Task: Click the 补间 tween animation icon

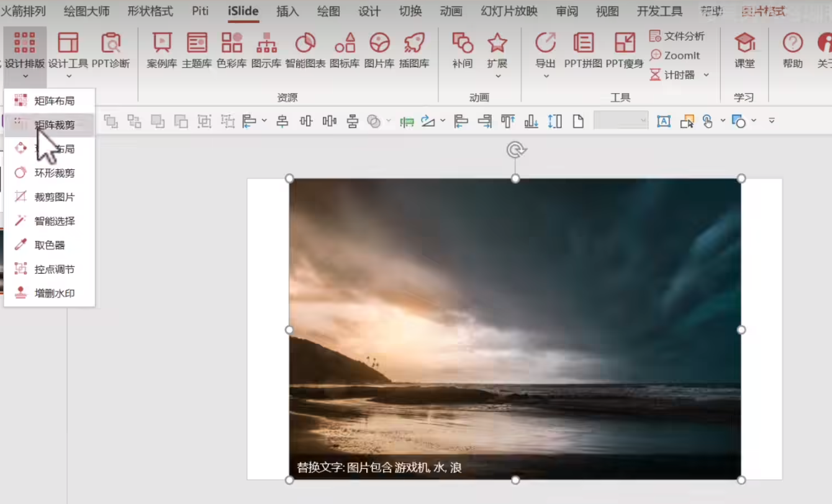Action: click(463, 43)
